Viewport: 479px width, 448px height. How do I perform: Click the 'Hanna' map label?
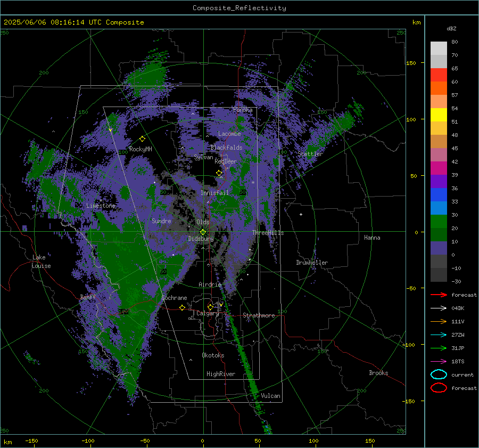coord(372,238)
